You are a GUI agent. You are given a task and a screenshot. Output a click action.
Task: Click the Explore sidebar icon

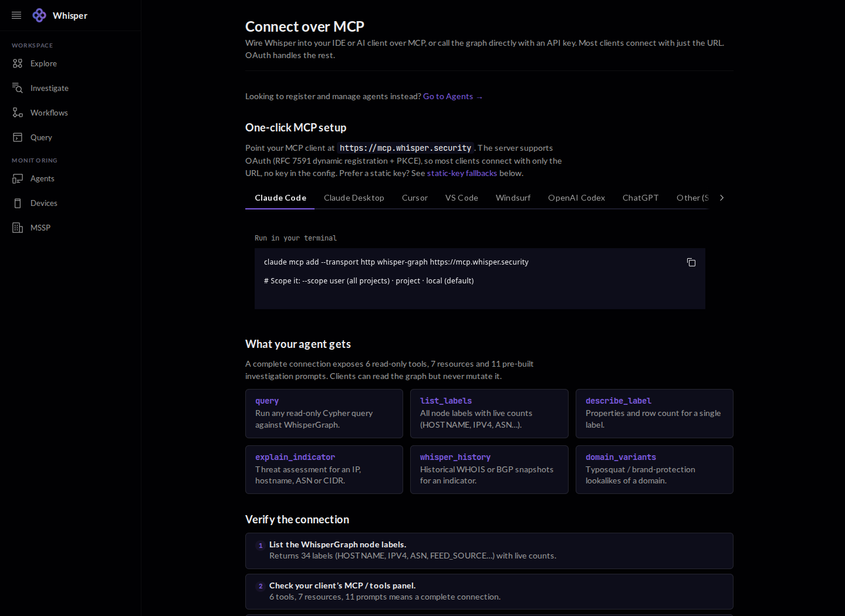[18, 63]
